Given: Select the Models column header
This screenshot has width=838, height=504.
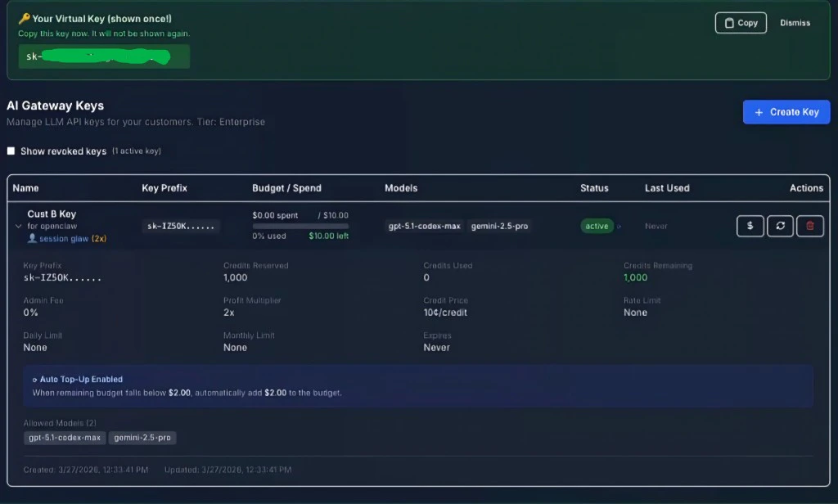Looking at the screenshot, I should coord(401,188).
